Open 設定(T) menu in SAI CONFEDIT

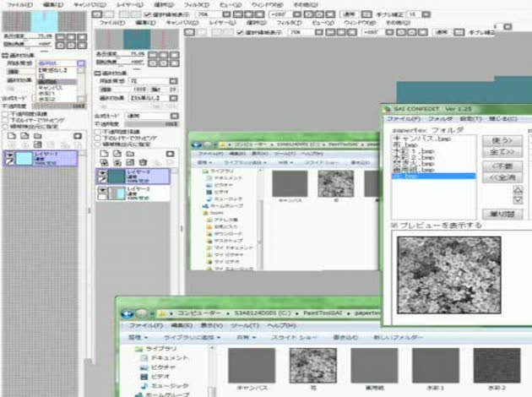(x=471, y=119)
